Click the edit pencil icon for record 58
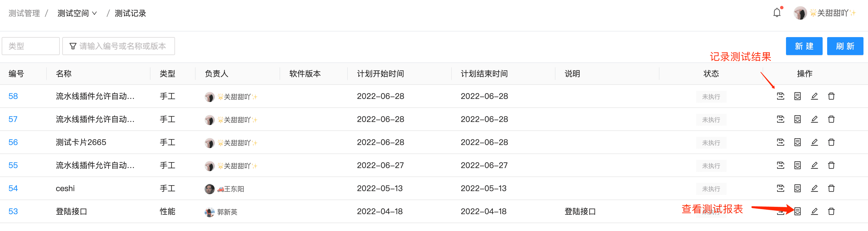The image size is (868, 231). (815, 96)
